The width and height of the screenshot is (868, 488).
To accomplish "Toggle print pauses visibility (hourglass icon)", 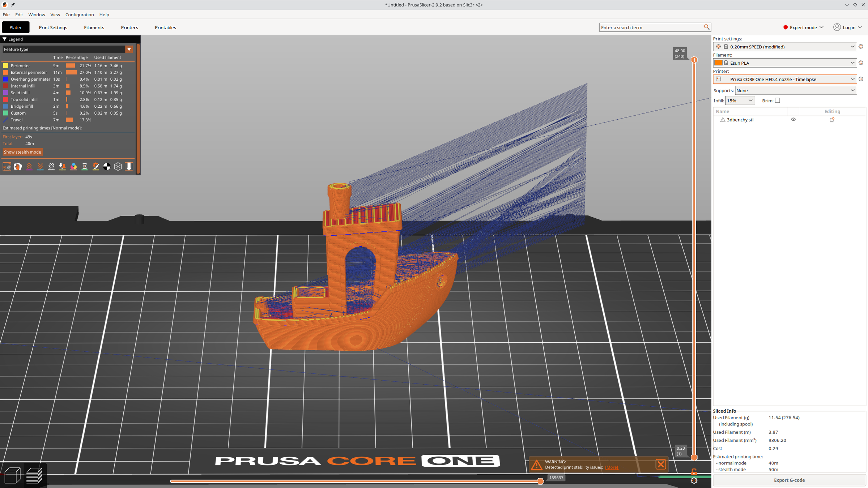I will tap(85, 166).
